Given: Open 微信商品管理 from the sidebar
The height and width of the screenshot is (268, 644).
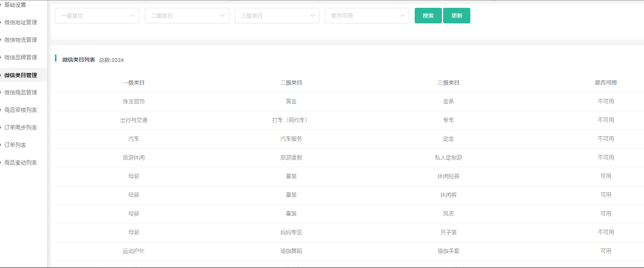Looking at the screenshot, I should (x=21, y=92).
